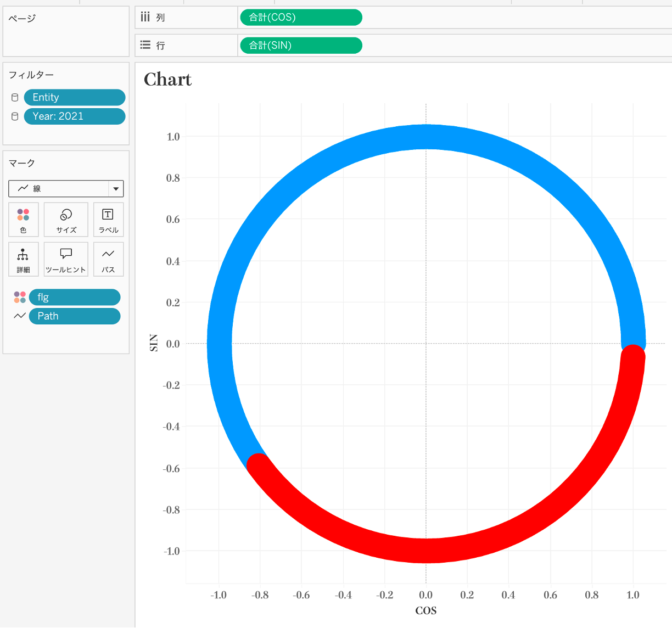Click the フィルター shelf header
This screenshot has height=628, width=672.
pos(31,75)
